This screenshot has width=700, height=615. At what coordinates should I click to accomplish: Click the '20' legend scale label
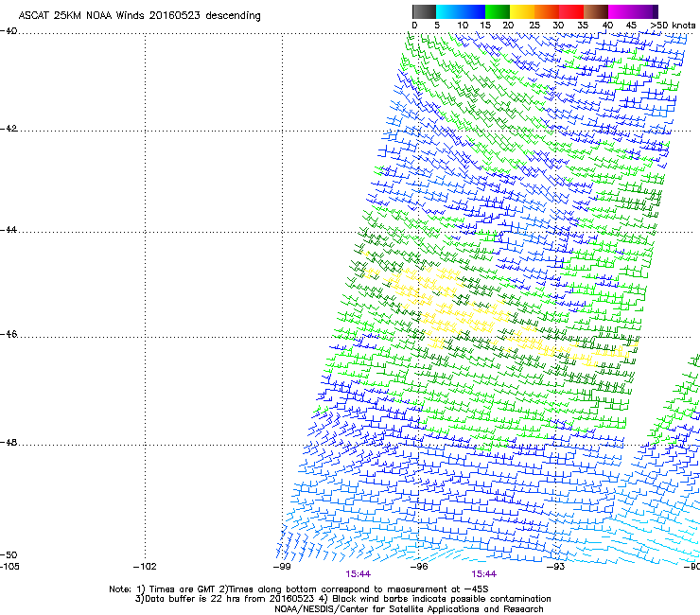509,26
